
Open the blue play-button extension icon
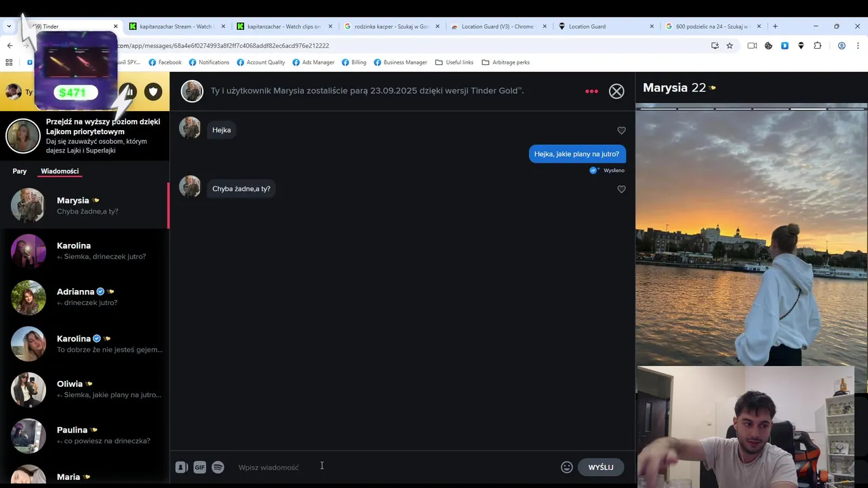[785, 45]
